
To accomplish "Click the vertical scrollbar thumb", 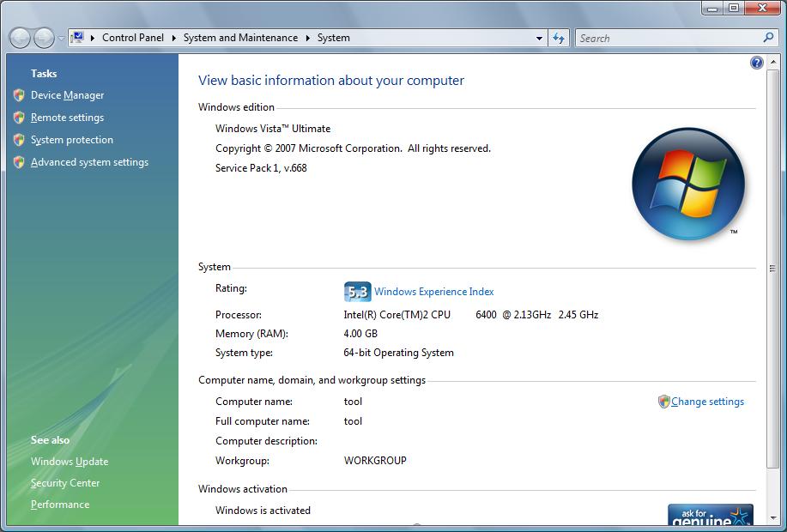I will point(772,269).
